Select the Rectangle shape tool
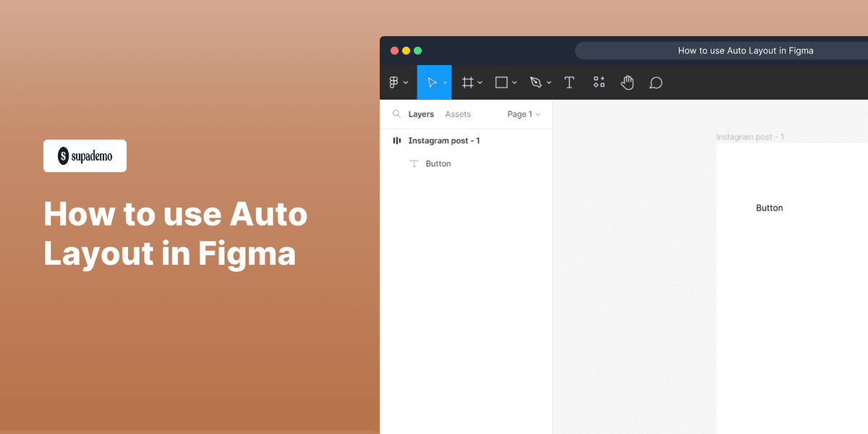The width and height of the screenshot is (868, 434). coord(501,82)
